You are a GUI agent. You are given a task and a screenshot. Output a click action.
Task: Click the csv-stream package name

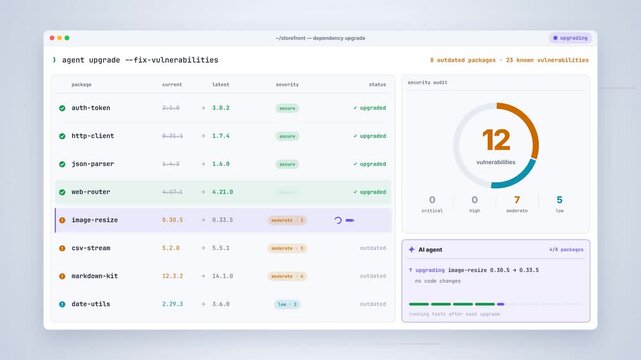91,248
